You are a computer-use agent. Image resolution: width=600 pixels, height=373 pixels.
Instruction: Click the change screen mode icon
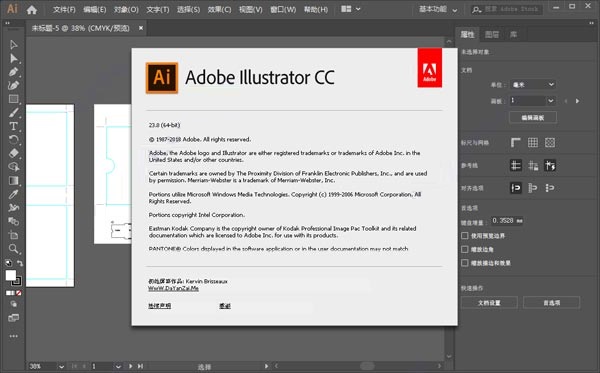(x=13, y=318)
